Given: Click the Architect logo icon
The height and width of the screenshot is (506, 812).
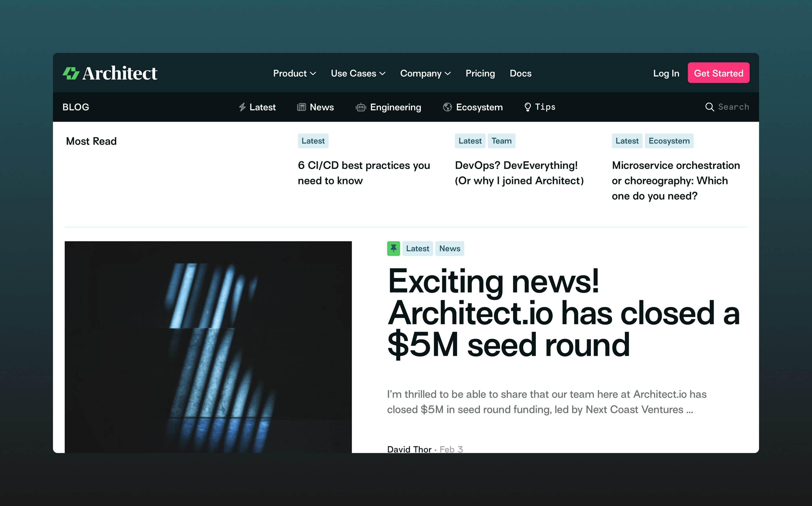Looking at the screenshot, I should pyautogui.click(x=71, y=73).
